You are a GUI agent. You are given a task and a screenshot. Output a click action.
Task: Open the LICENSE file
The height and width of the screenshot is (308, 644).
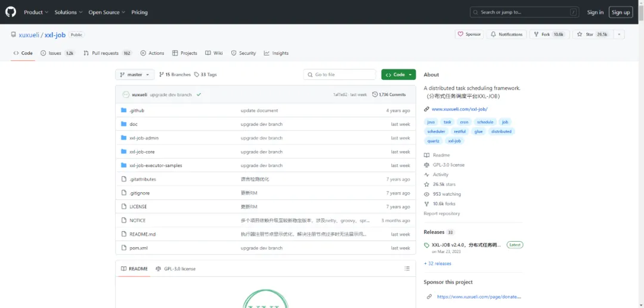click(x=138, y=207)
